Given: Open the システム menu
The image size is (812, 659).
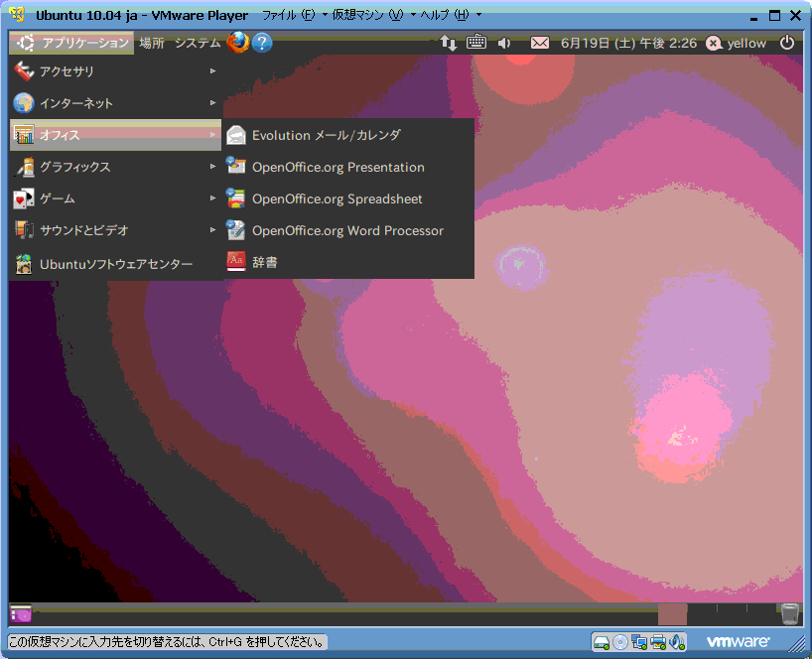Looking at the screenshot, I should point(198,43).
